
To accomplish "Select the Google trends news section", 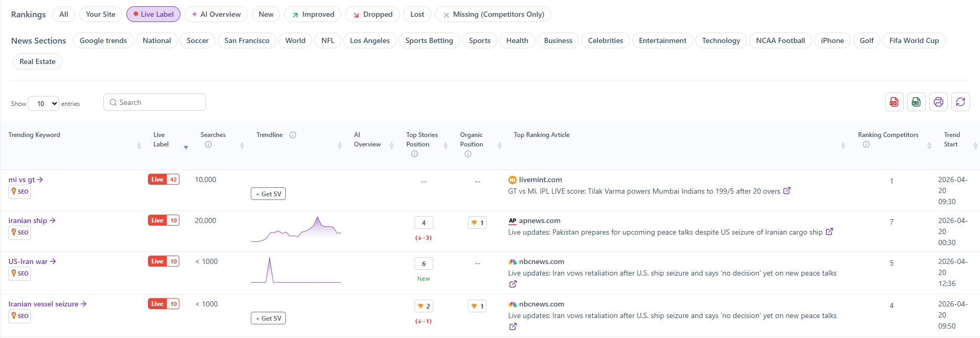I will tap(103, 40).
